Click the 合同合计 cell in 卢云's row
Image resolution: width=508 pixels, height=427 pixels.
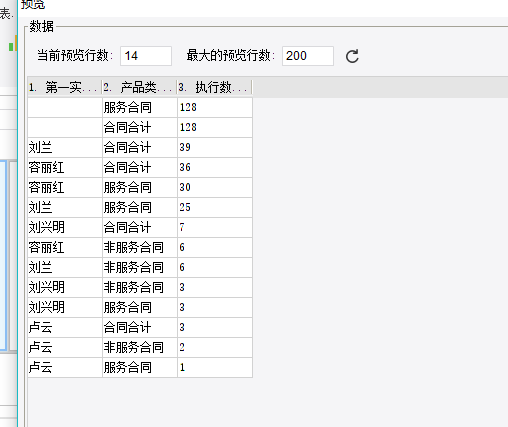140,327
